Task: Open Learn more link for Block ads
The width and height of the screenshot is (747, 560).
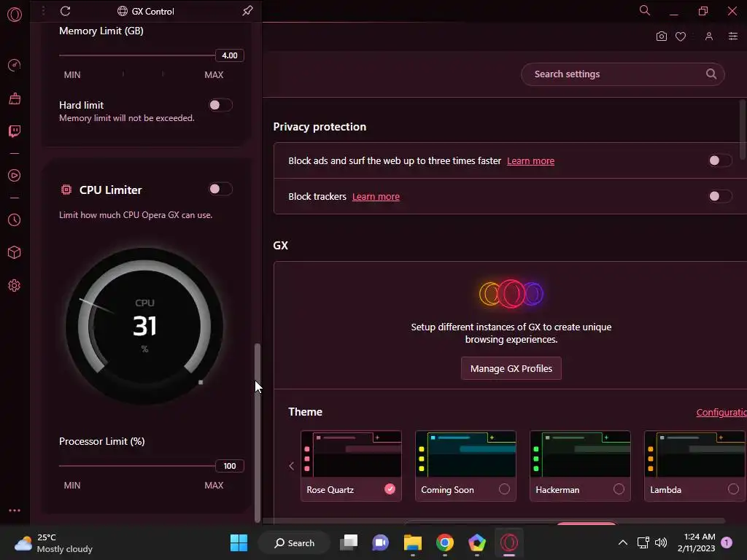Action: (x=530, y=161)
